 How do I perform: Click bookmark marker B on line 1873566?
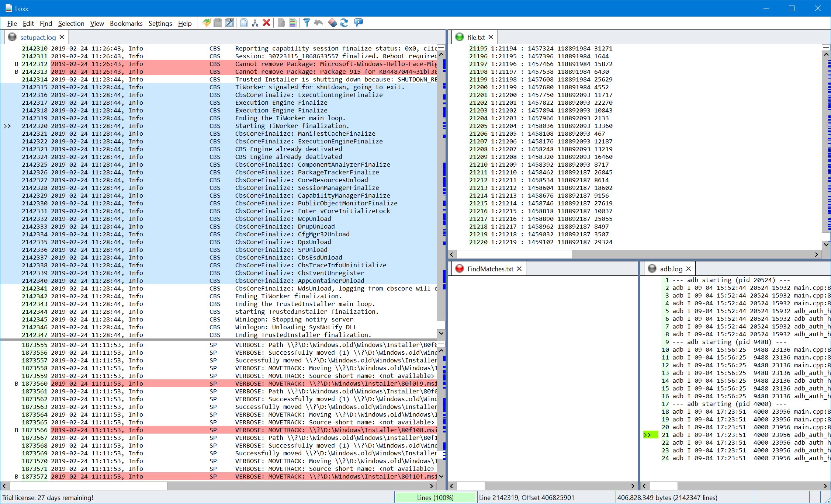coord(17,430)
